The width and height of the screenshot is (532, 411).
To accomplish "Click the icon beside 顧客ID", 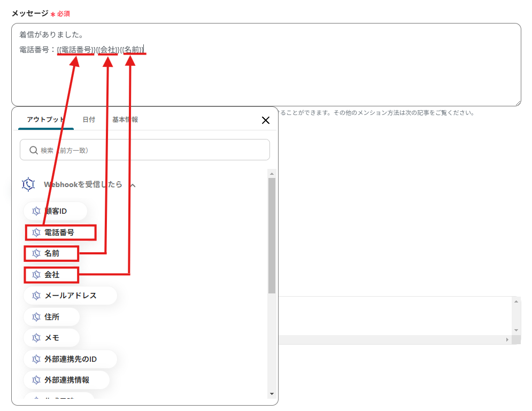I will (x=36, y=211).
